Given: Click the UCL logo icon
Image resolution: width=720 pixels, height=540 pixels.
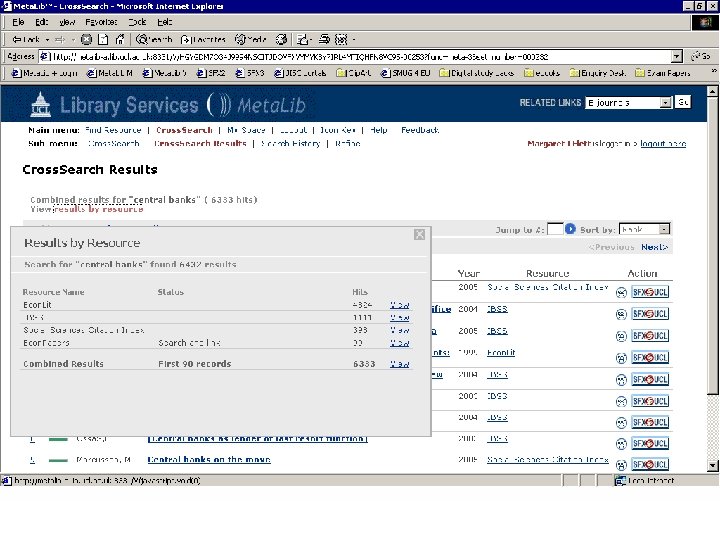Looking at the screenshot, I should click(40, 105).
